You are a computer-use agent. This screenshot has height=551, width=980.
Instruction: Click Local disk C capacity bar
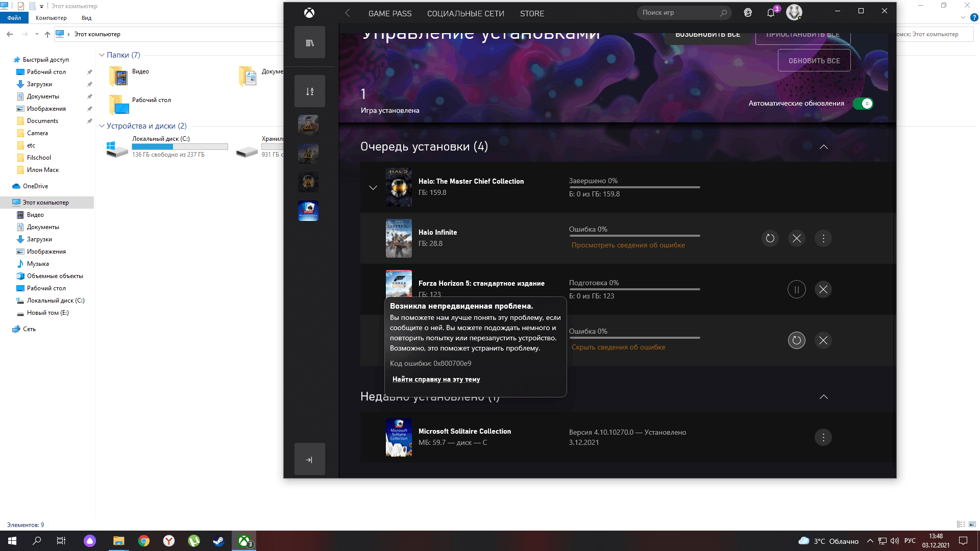[180, 146]
